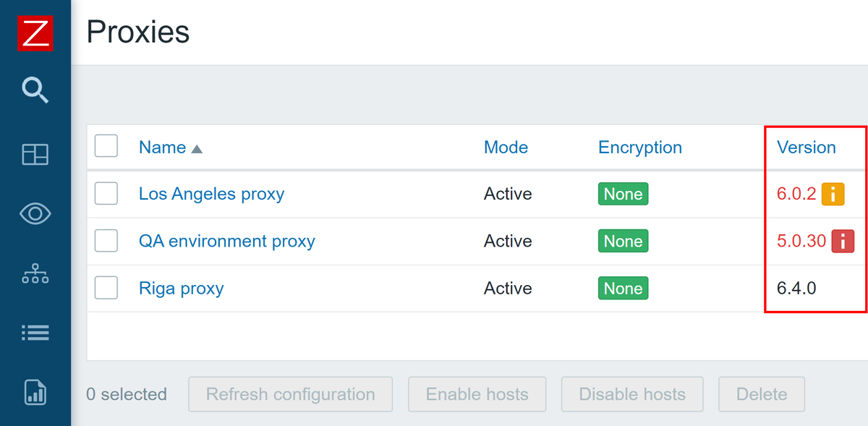Select the Los Angeles proxy checkbox

point(106,194)
